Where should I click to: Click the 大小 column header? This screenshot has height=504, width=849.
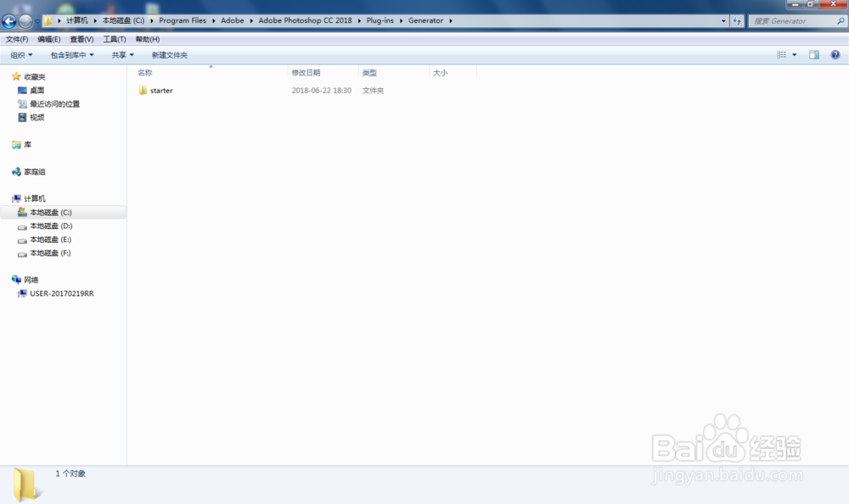pyautogui.click(x=440, y=72)
